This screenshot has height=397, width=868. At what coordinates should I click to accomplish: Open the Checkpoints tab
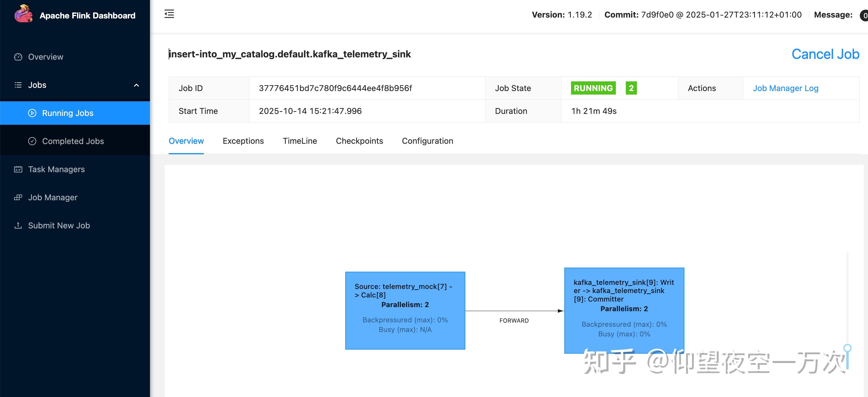[359, 141]
